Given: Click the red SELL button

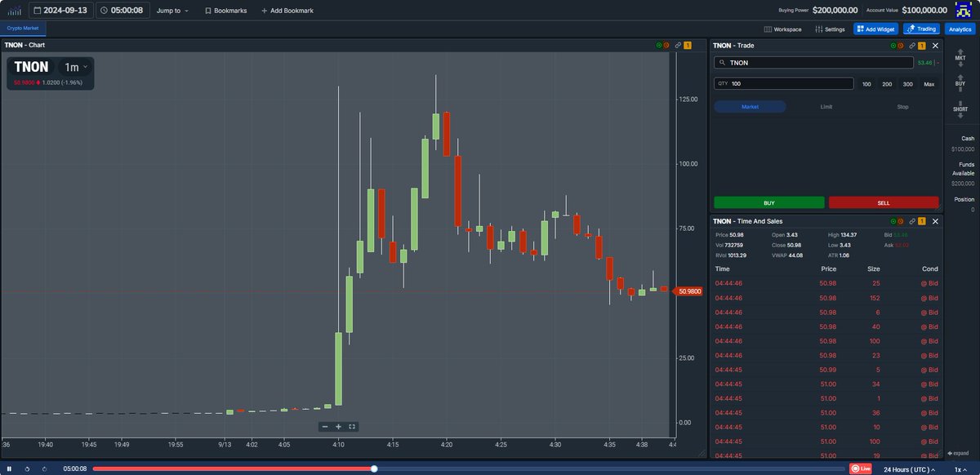Looking at the screenshot, I should (x=884, y=202).
